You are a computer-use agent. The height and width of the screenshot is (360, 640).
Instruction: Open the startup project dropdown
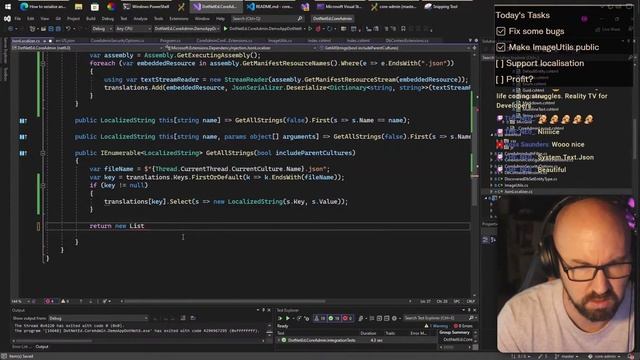point(187,29)
